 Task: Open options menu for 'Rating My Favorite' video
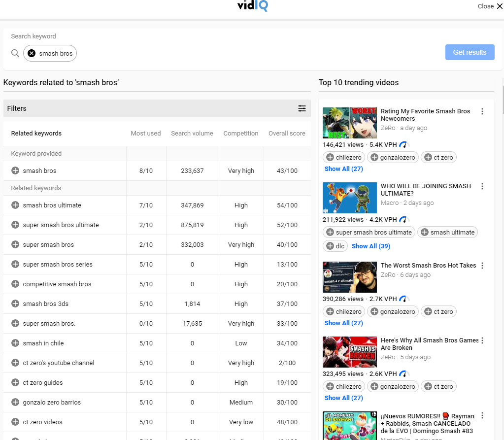coord(482,111)
